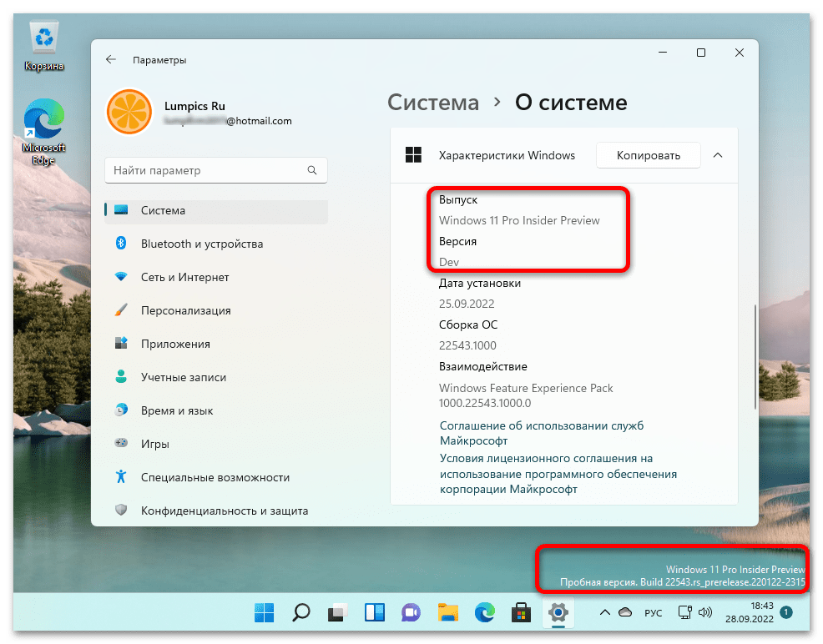Open taskbar Search magnifier
The height and width of the screenshot is (644, 823).
coord(300,612)
